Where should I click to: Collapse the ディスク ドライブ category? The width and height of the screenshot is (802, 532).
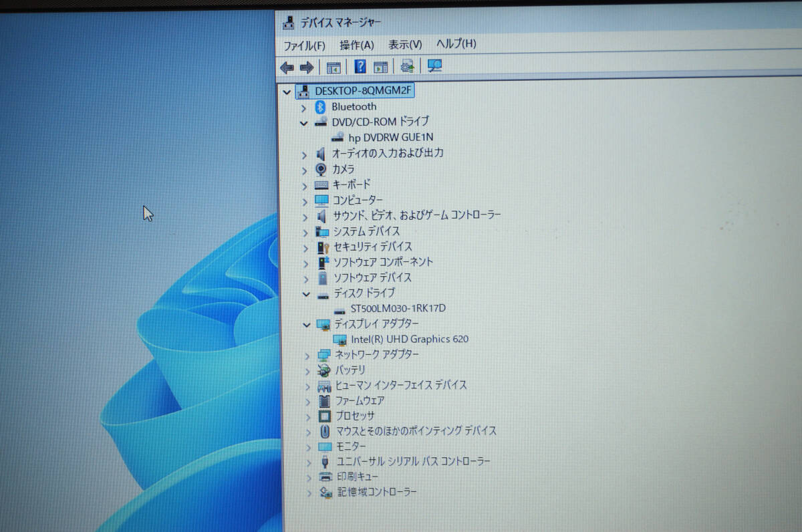pos(306,293)
